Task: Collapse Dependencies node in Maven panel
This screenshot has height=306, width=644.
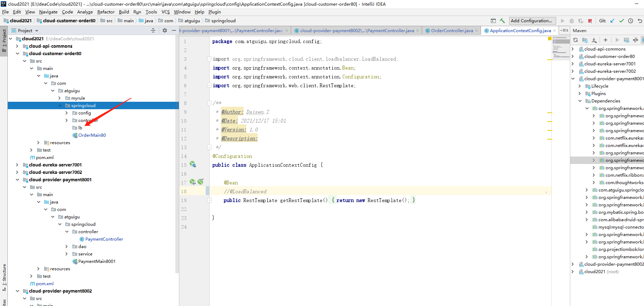Action: (x=580, y=101)
